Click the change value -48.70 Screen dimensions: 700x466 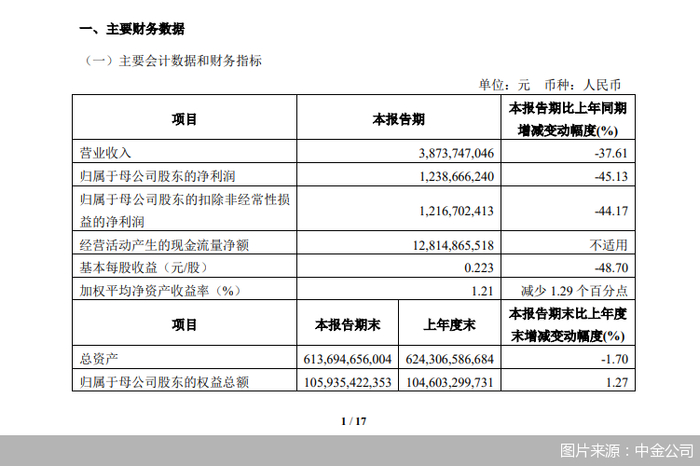611,268
